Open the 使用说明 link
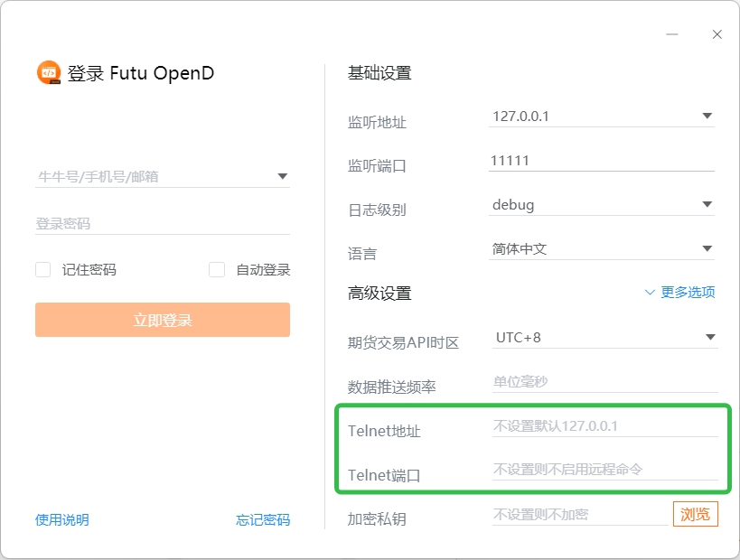Image resolution: width=740 pixels, height=560 pixels. 62,519
